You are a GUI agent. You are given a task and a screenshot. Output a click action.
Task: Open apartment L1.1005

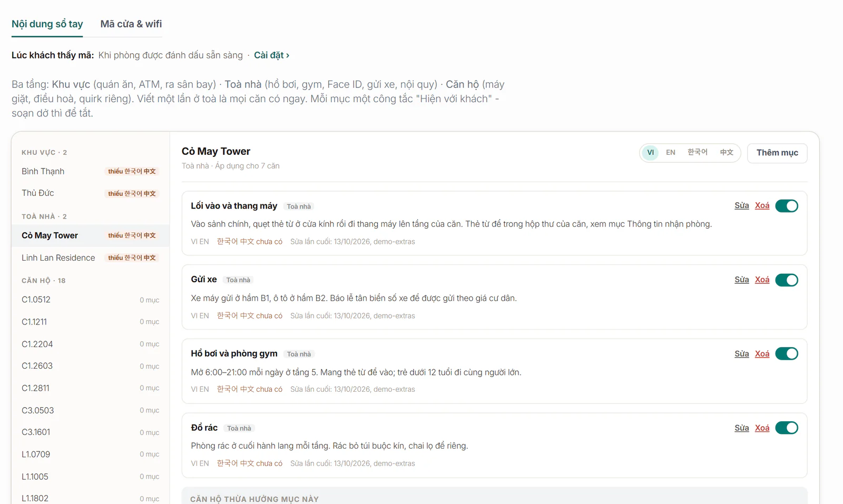click(x=90, y=477)
